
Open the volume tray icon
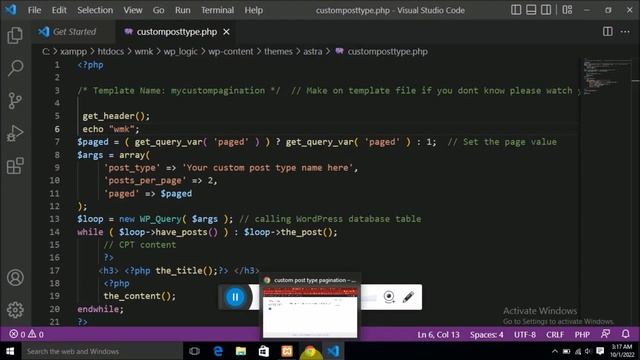[588, 351]
